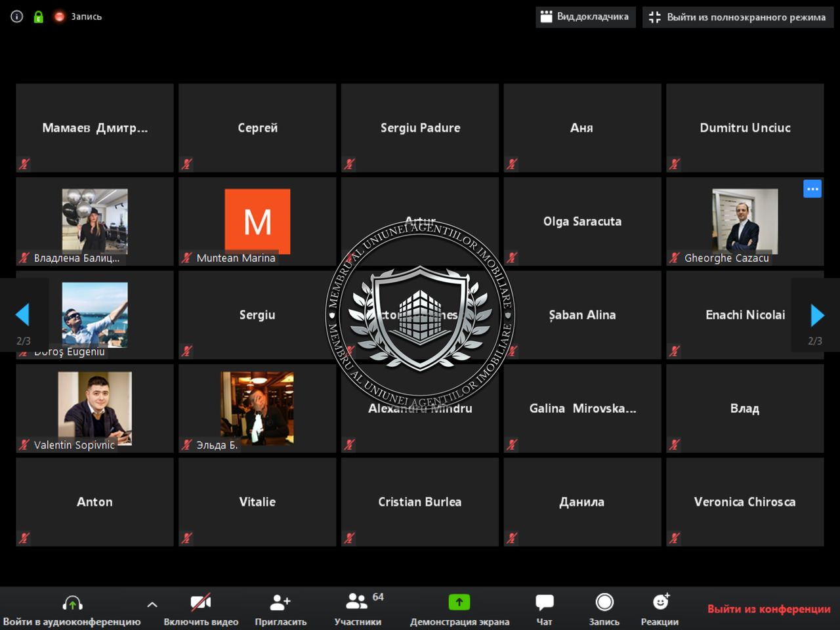This screenshot has height=630, width=840.
Task: Click muted mic icon on Galina Mirovska... tile
Action: (x=513, y=444)
